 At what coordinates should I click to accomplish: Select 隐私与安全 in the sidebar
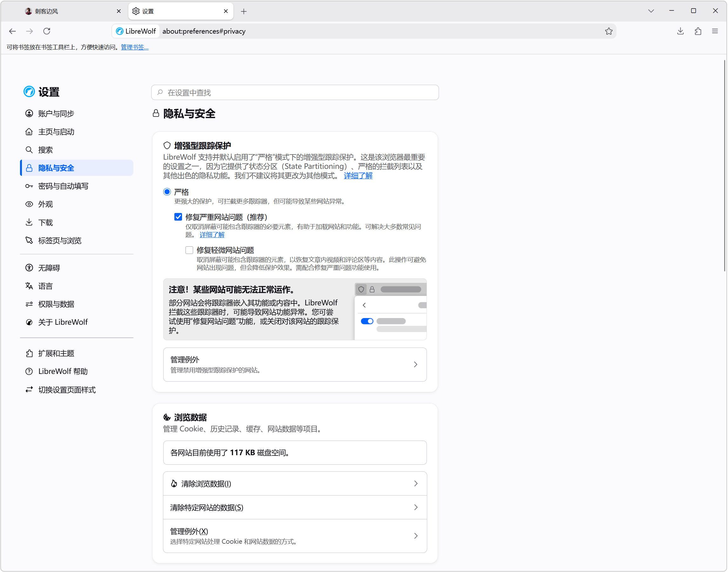[77, 168]
